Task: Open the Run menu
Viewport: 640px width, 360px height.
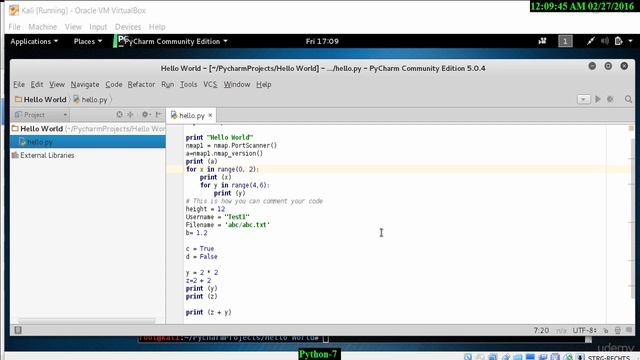Action: tap(167, 84)
